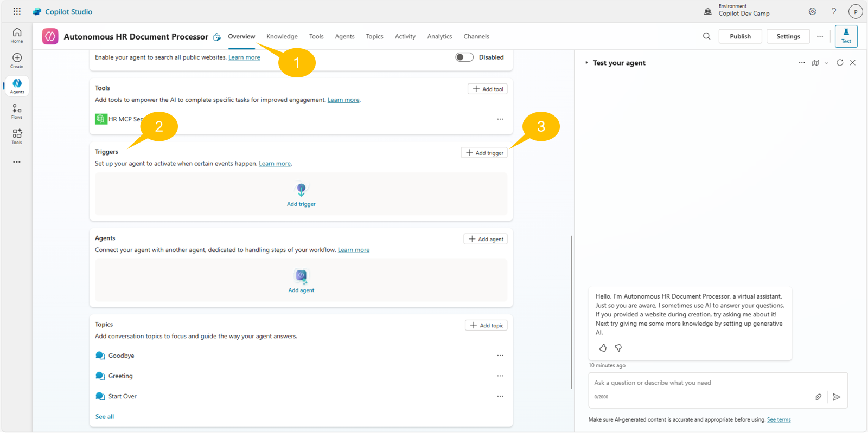Toggle the Test panel button
This screenshot has width=868, height=433.
click(x=846, y=36)
